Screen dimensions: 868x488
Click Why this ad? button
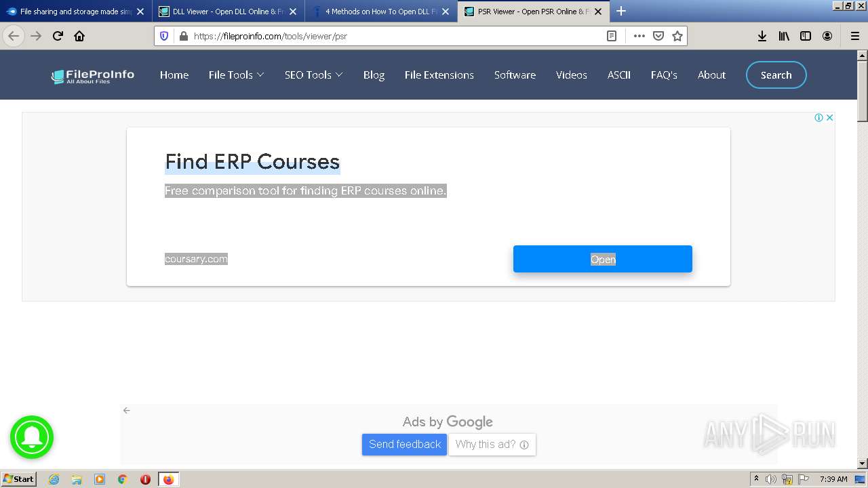[x=492, y=445]
